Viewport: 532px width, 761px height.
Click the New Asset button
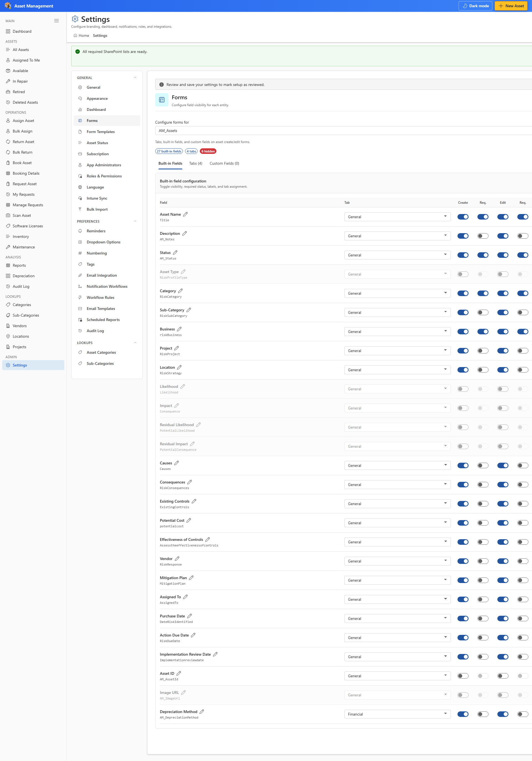tap(511, 6)
